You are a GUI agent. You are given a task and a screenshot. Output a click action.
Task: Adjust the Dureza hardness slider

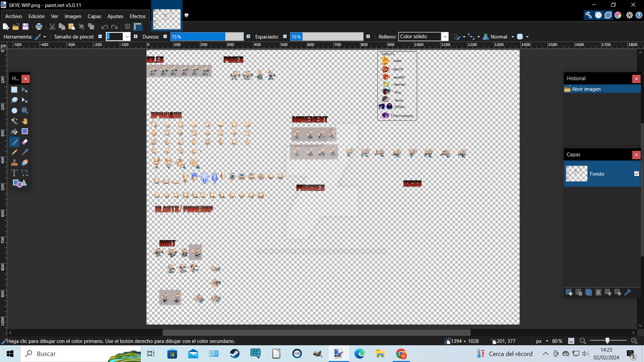pos(207,36)
